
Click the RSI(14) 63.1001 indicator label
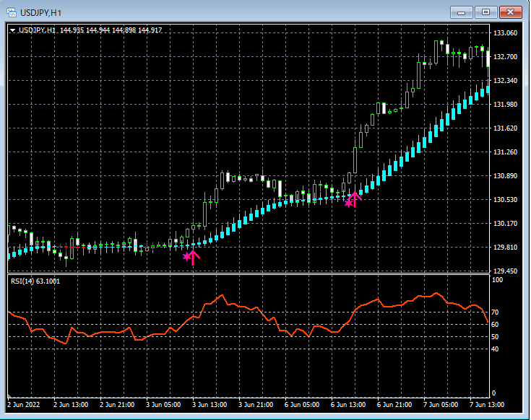click(35, 281)
